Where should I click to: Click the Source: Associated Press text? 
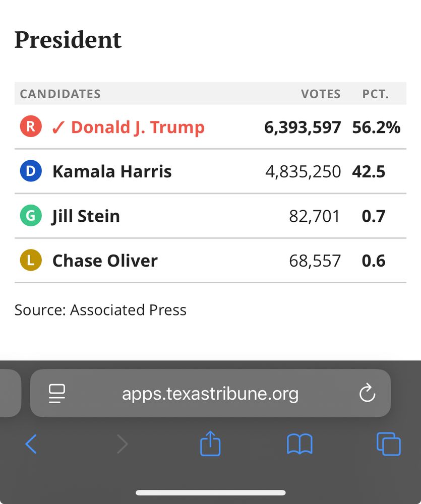point(101,310)
